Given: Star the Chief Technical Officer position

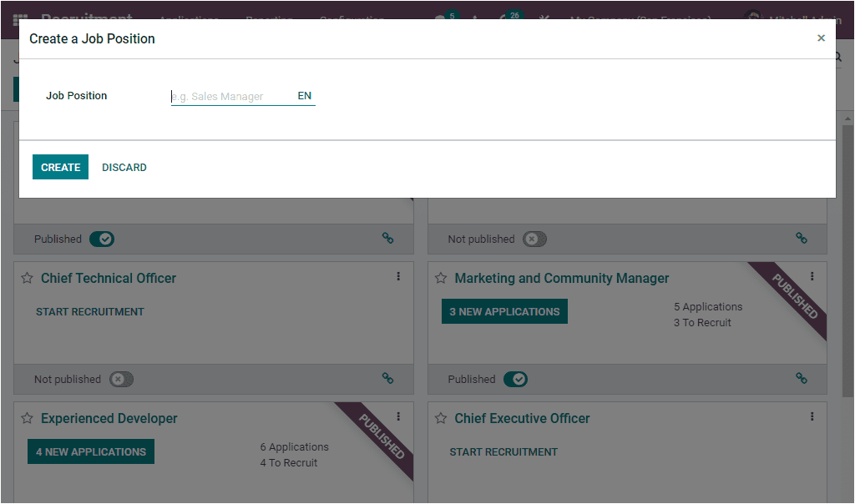Looking at the screenshot, I should tap(26, 277).
